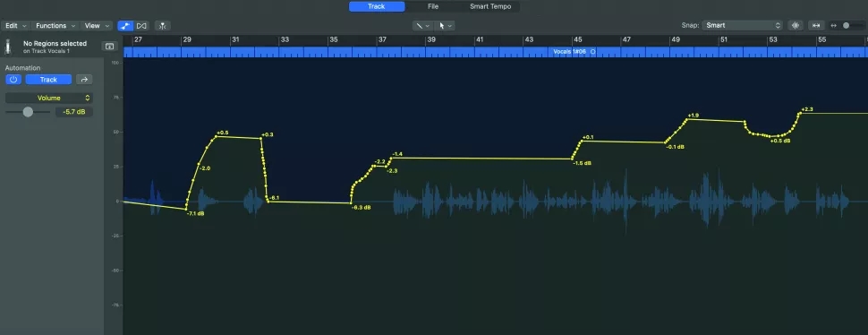
Task: Click the volume slider knob
Action: (28, 112)
